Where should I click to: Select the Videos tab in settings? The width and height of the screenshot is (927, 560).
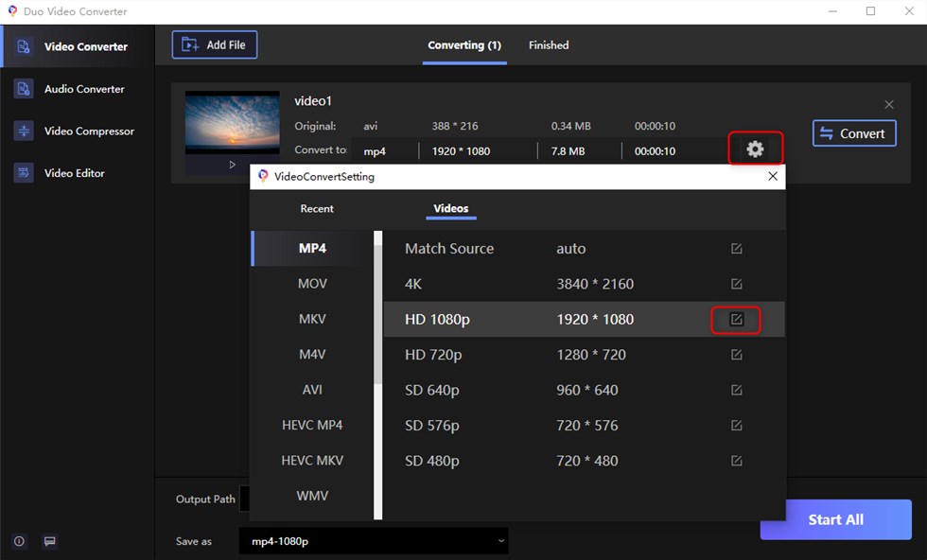[450, 209]
